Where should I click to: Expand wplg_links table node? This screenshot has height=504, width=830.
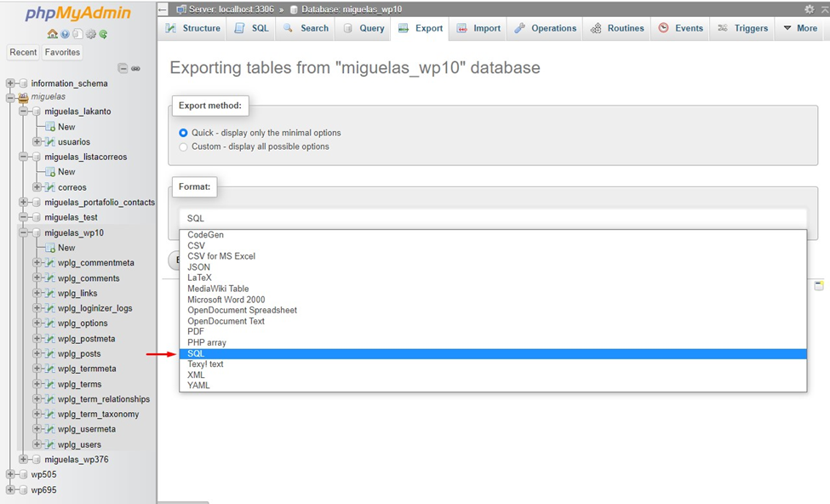tap(37, 293)
